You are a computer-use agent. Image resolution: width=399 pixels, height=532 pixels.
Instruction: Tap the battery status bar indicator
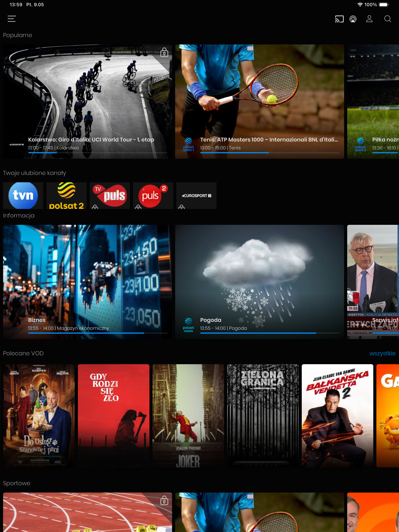coord(384,5)
